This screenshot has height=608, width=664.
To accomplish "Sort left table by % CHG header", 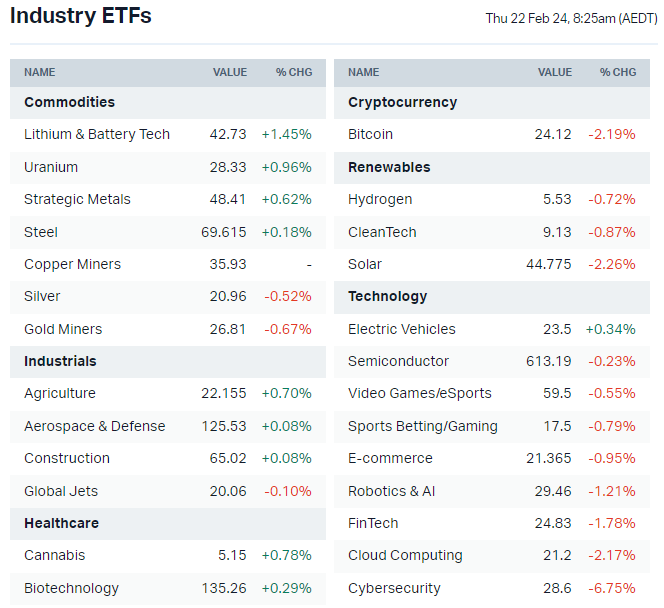I will [x=294, y=72].
